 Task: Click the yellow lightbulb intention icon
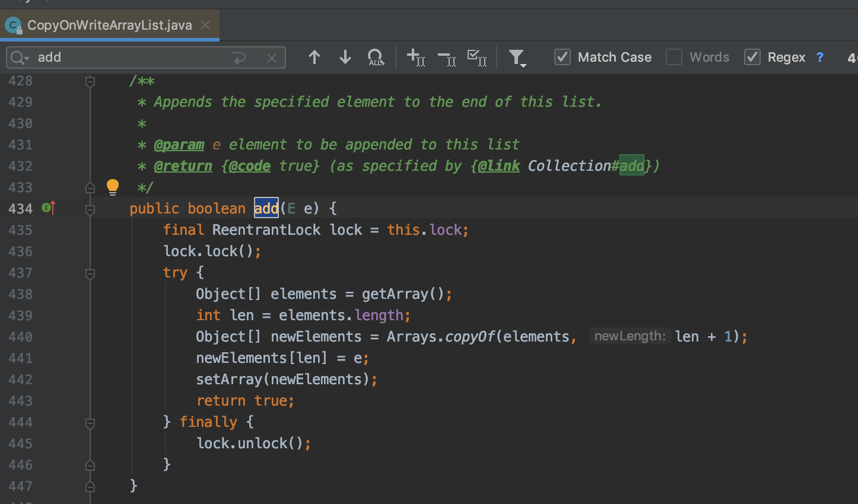(x=113, y=187)
